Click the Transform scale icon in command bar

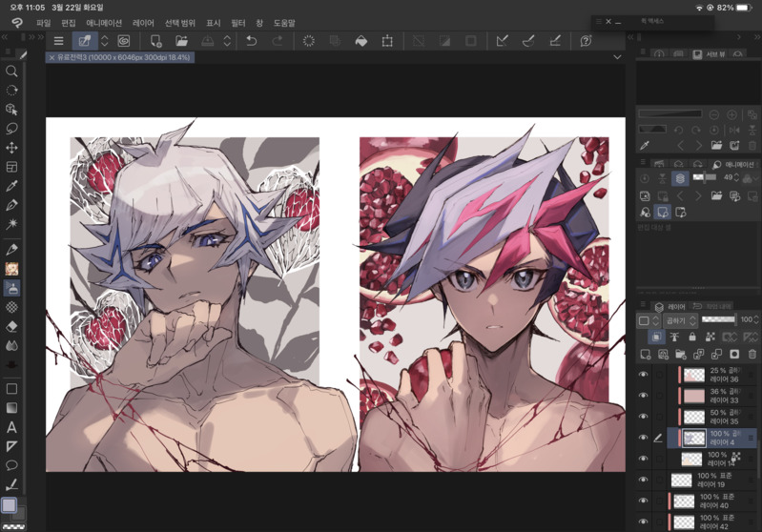point(387,41)
